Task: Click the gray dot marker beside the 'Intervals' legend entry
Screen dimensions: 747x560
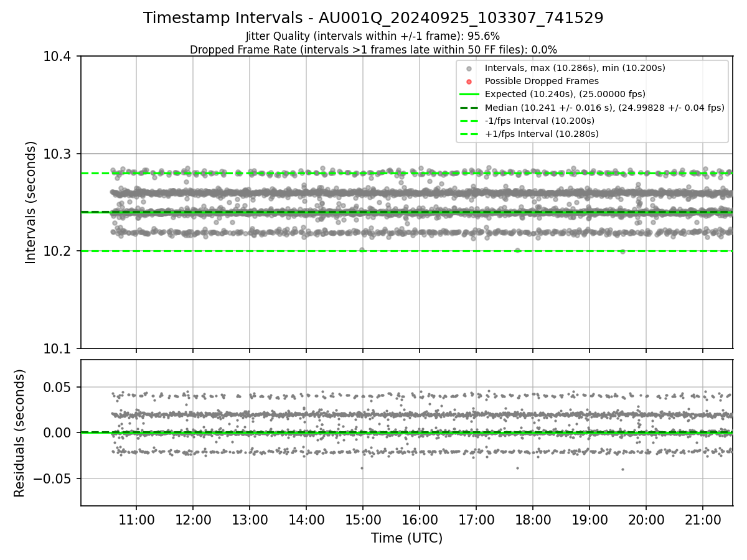Action: click(469, 68)
